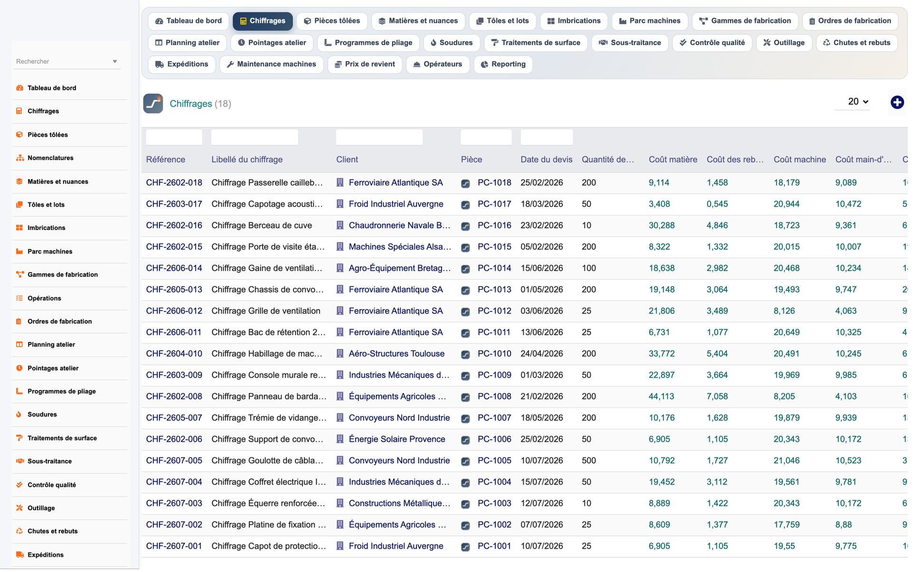Click sidebar Tableau de bord gauge icon
The width and height of the screenshot is (924, 572).
(x=19, y=88)
